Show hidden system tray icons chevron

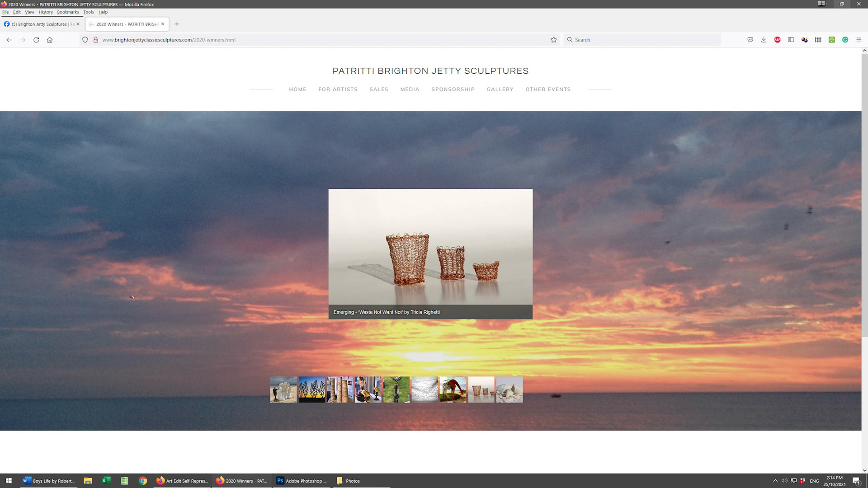775,481
